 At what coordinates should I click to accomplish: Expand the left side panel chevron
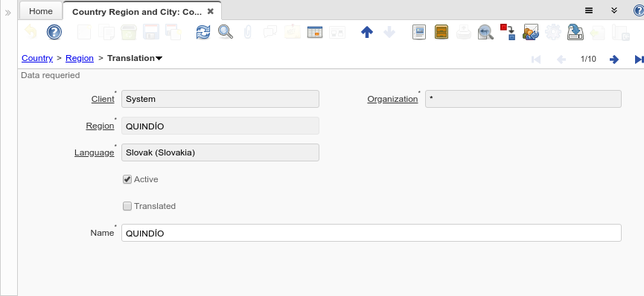tap(7, 13)
